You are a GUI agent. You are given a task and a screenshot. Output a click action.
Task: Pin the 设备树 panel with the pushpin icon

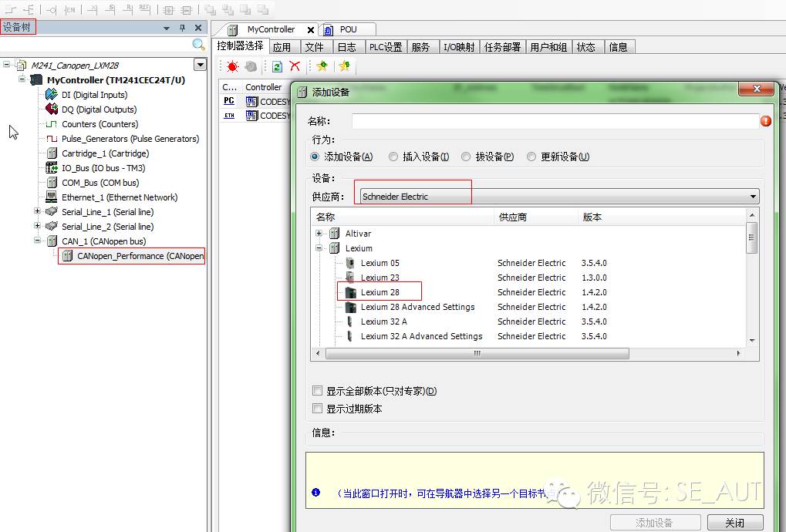coord(183,28)
